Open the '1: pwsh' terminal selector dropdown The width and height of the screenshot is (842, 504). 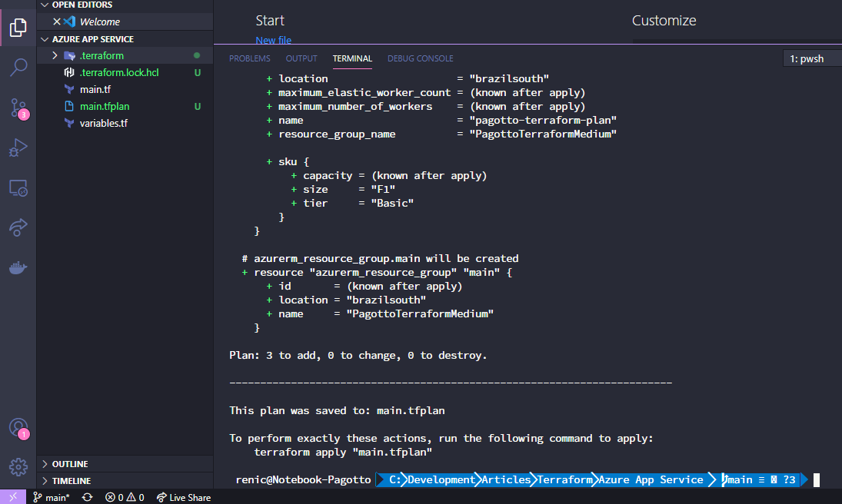click(x=813, y=58)
